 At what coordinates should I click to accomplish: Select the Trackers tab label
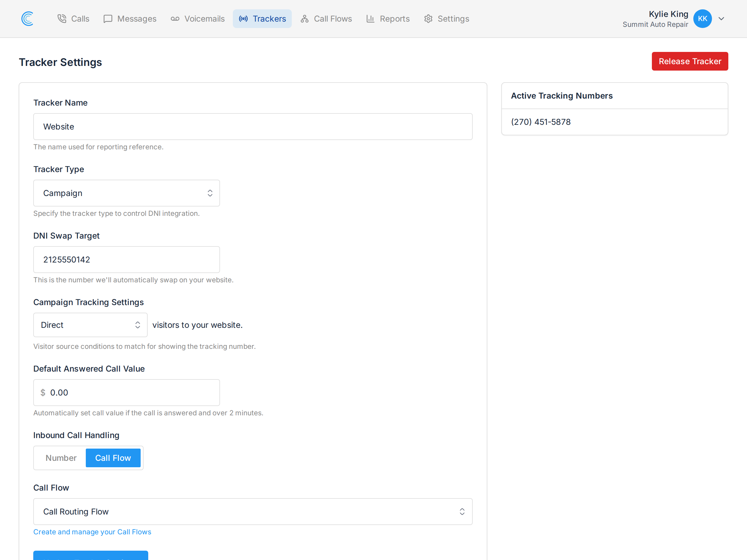269,19
